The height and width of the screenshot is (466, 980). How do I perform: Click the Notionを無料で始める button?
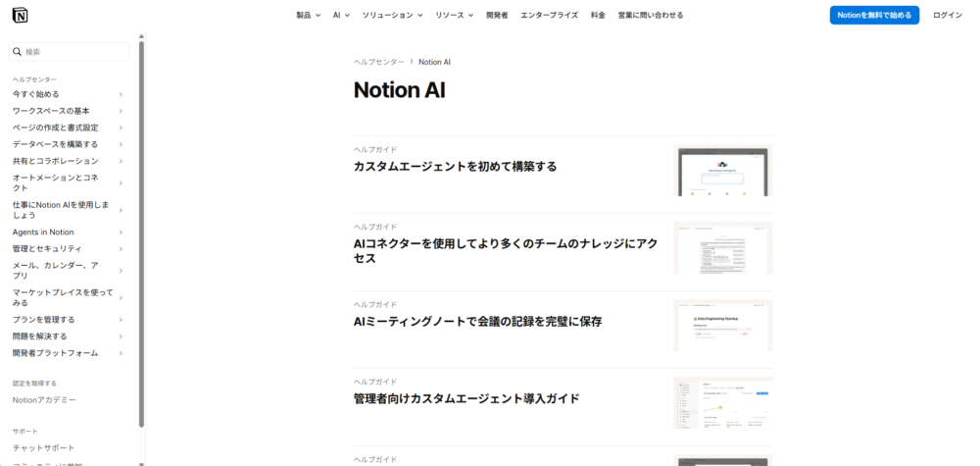pyautogui.click(x=874, y=15)
